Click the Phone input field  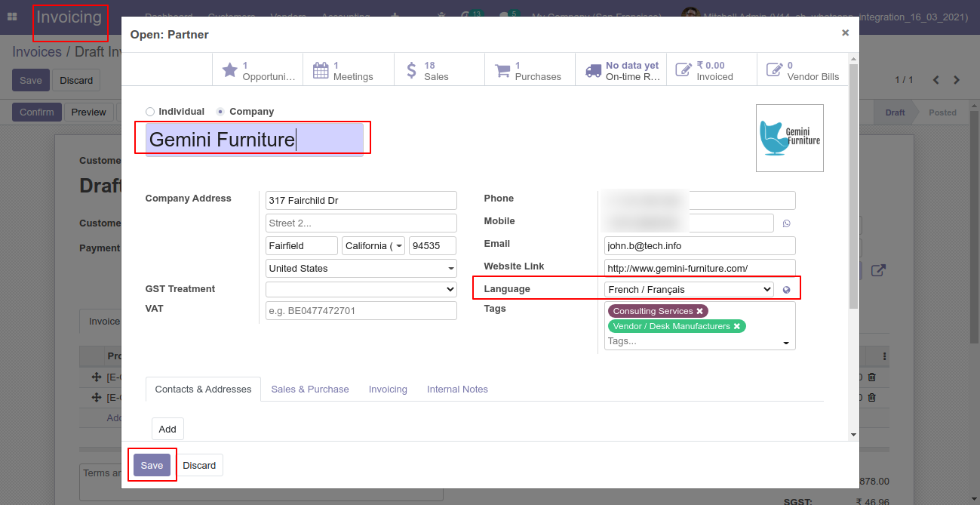pyautogui.click(x=700, y=201)
